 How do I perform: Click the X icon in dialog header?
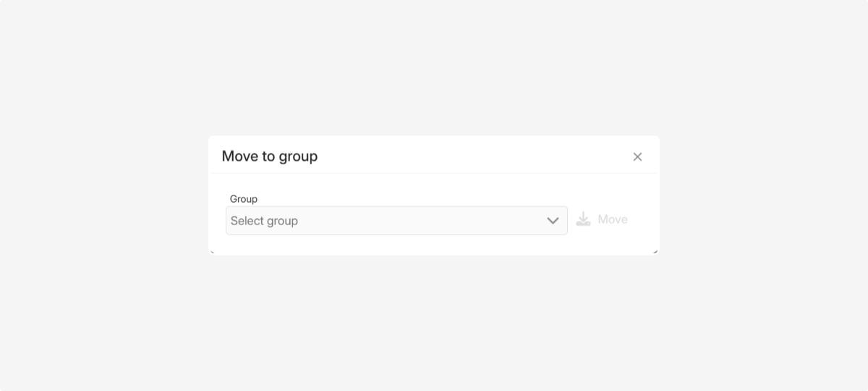coord(637,156)
